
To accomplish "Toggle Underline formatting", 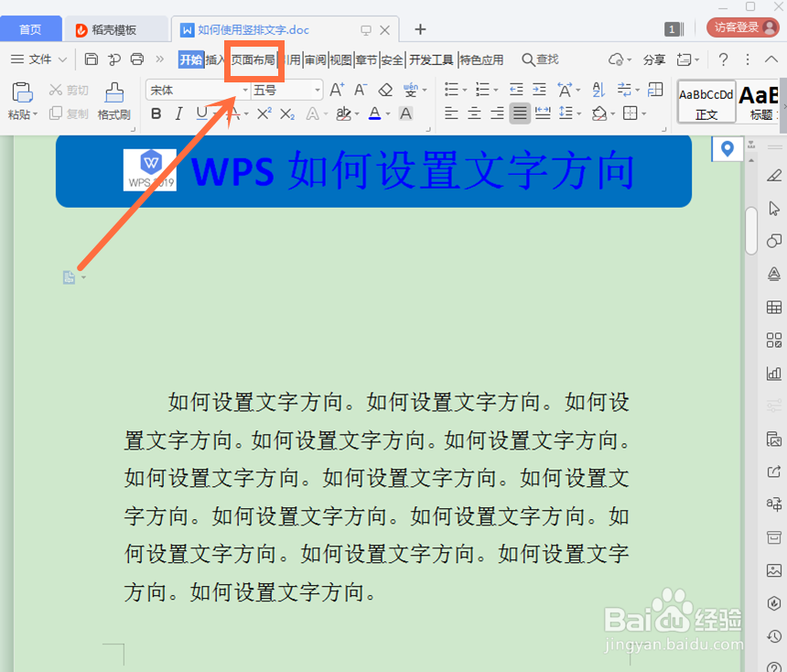I will [201, 114].
